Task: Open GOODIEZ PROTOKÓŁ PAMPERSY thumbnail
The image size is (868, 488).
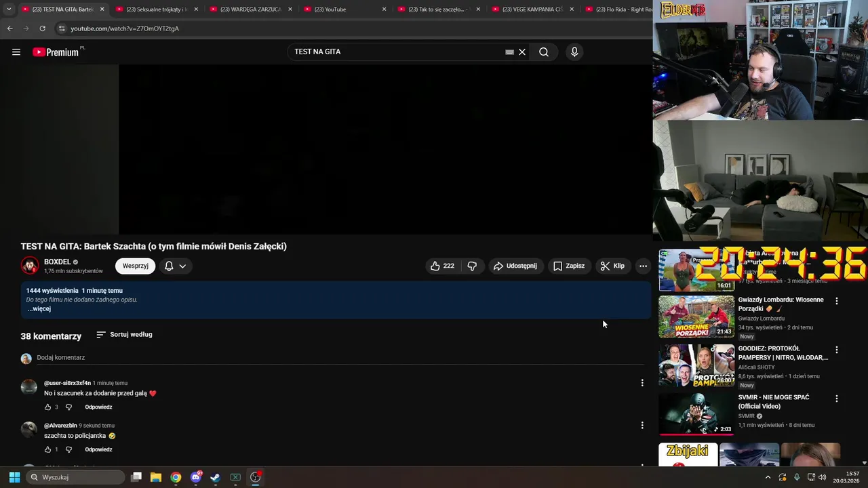Action: click(696, 365)
